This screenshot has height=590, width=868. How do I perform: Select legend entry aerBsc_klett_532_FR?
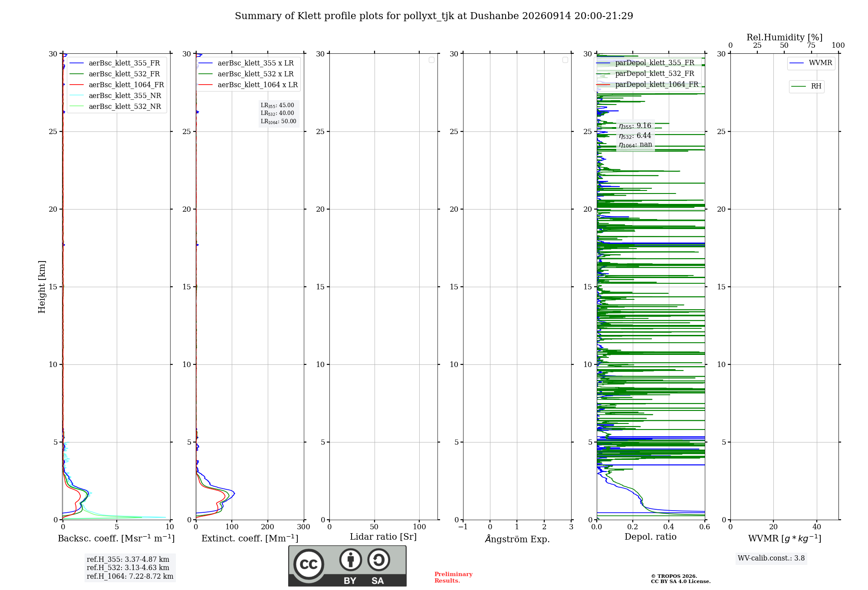coord(116,74)
